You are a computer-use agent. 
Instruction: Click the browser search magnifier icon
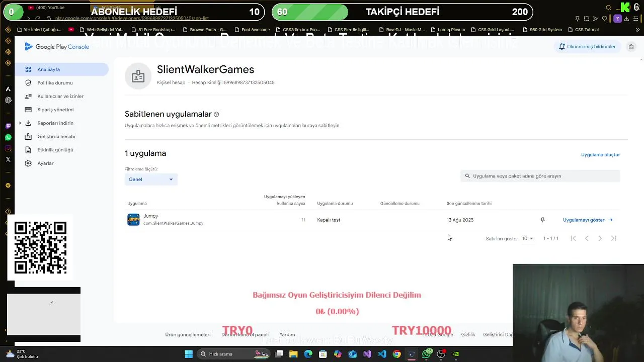(x=608, y=8)
